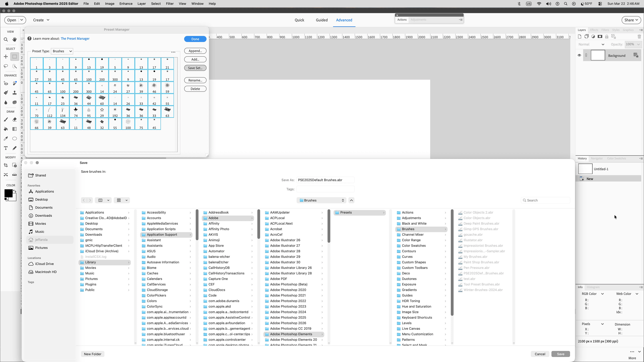Image resolution: width=644 pixels, height=362 pixels.
Task: Open the Preset Type Brushes dropdown
Action: tap(62, 51)
